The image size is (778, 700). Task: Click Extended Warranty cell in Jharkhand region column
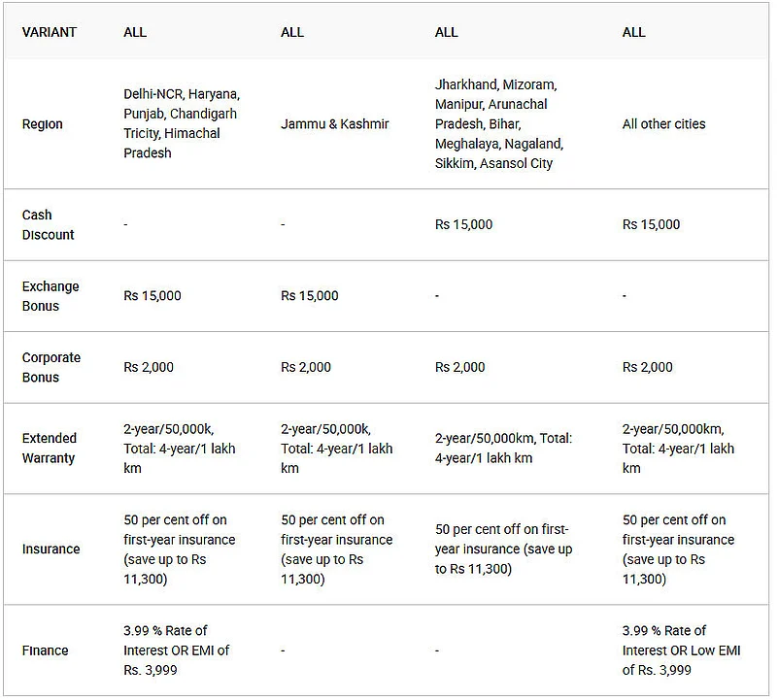pyautogui.click(x=503, y=449)
